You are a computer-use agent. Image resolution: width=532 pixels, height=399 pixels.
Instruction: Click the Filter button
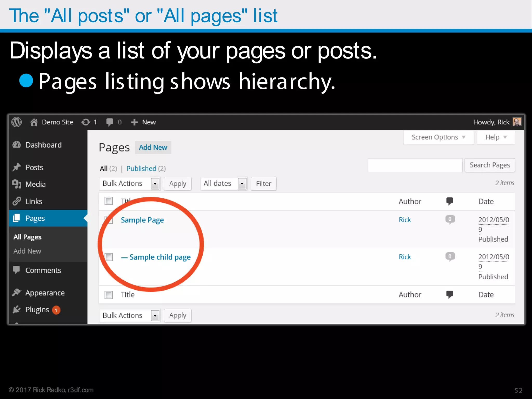[x=263, y=184]
